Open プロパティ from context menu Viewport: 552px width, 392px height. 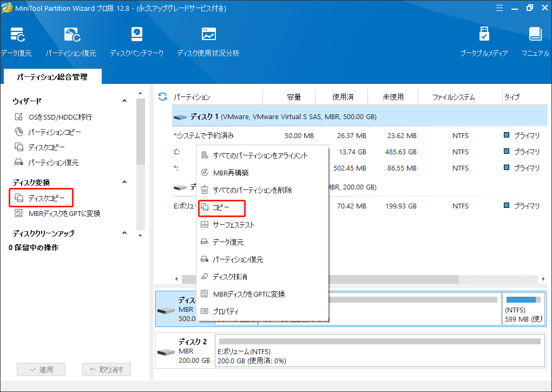click(262, 311)
